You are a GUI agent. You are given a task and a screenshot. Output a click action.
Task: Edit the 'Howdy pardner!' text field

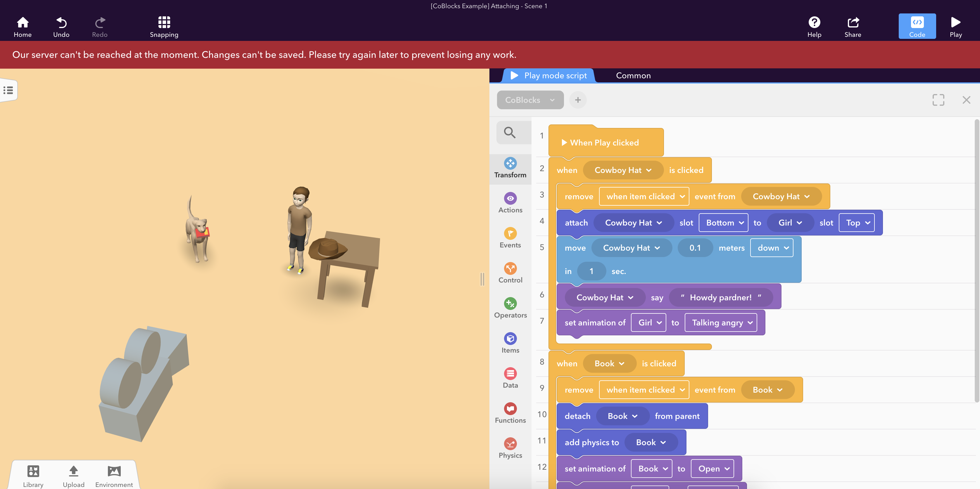pos(721,297)
